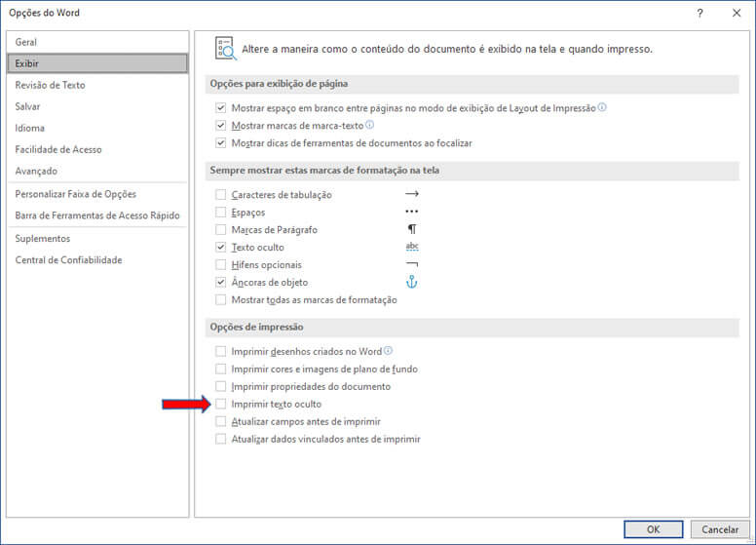The height and width of the screenshot is (545, 756).
Task: Enable Mostrar todas as marcas de formatação
Action: 221,299
